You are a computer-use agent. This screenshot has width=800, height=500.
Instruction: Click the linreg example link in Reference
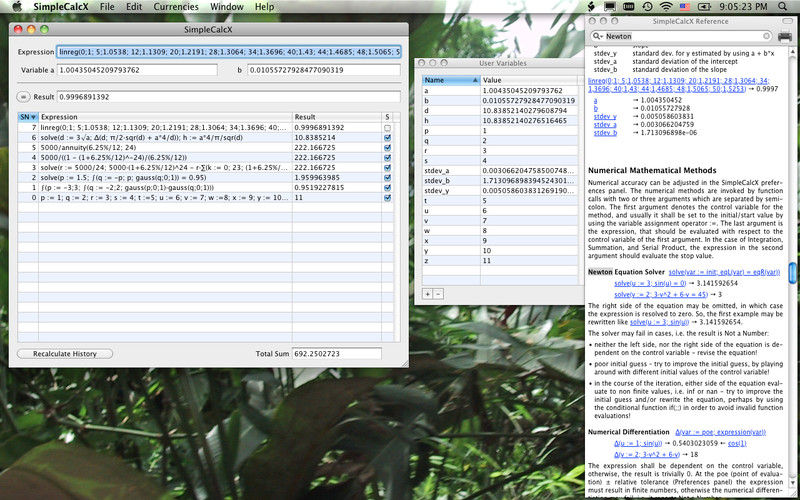[x=679, y=85]
